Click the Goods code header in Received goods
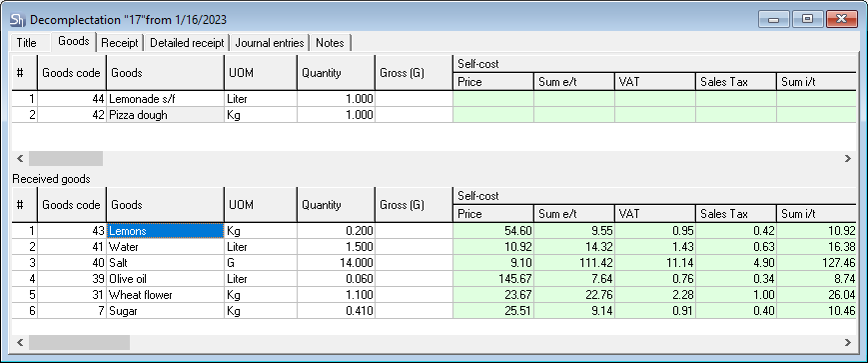The image size is (868, 363). tap(71, 204)
